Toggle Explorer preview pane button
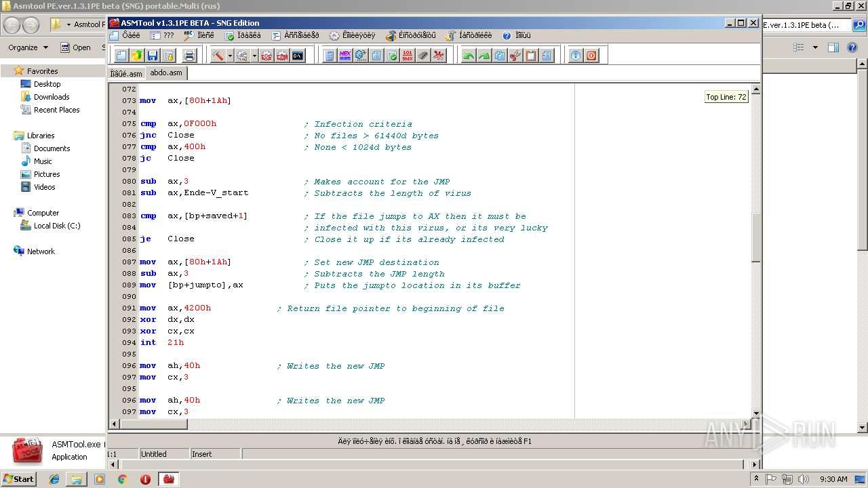The image size is (868, 488). point(833,47)
